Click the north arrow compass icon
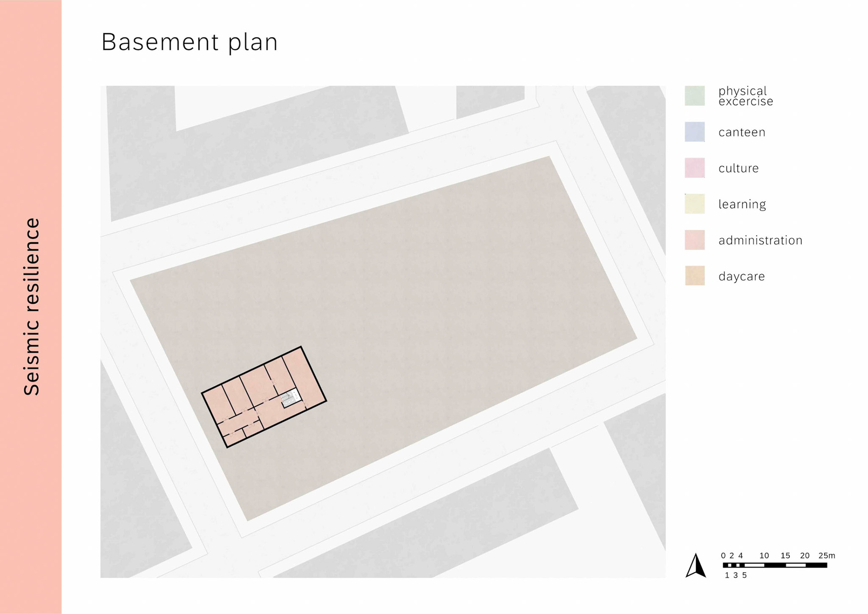This screenshot has width=868, height=614. coord(696,565)
